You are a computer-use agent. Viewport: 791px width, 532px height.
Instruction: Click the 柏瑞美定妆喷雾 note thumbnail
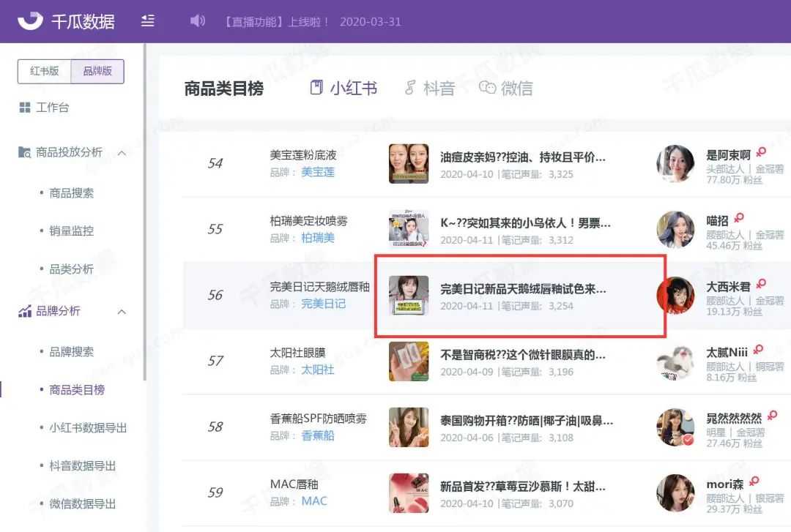(x=409, y=230)
